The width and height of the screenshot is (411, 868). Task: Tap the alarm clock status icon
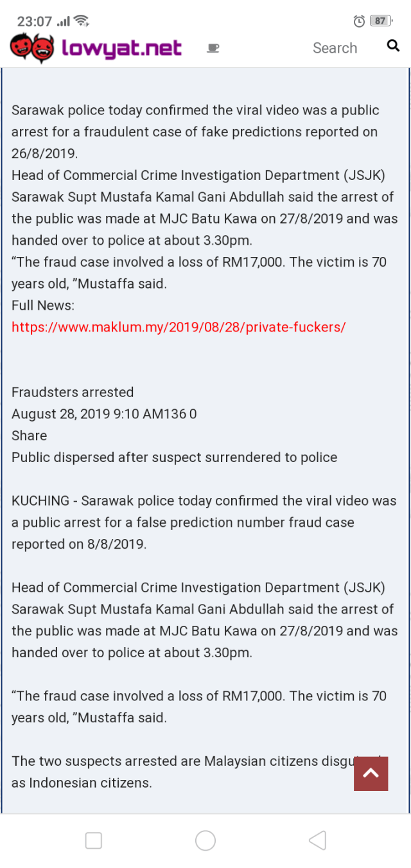point(360,21)
